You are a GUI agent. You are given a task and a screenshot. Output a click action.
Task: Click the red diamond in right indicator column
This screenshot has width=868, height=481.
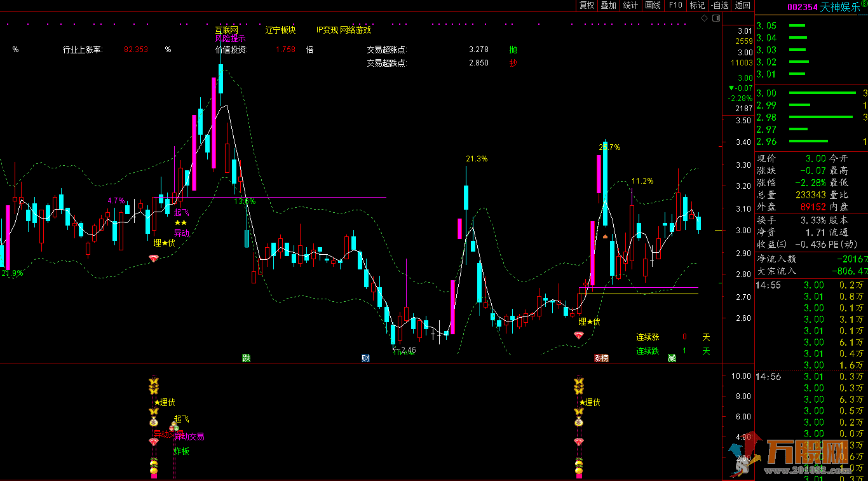click(x=578, y=441)
